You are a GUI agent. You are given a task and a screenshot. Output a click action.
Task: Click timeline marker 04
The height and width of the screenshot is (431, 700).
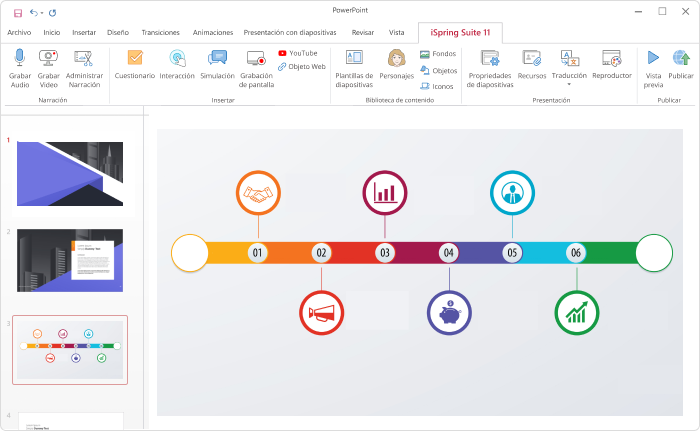449,253
